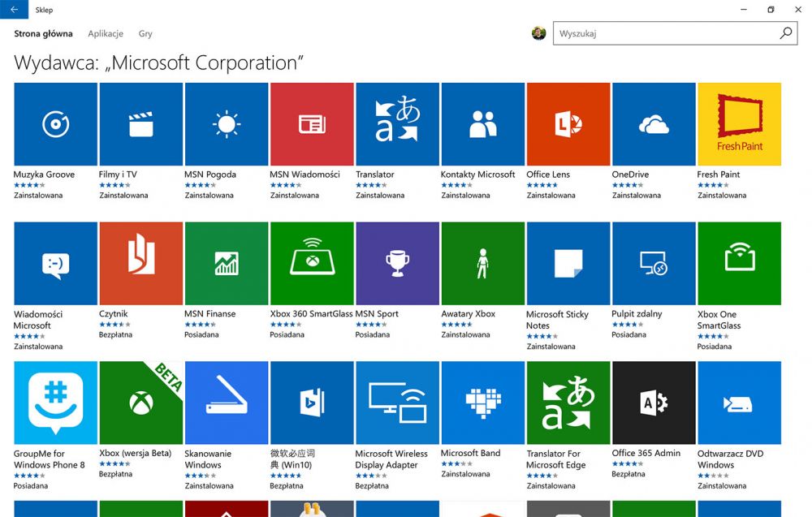Switch to Strona główna tab
This screenshot has width=812, height=517.
point(43,33)
